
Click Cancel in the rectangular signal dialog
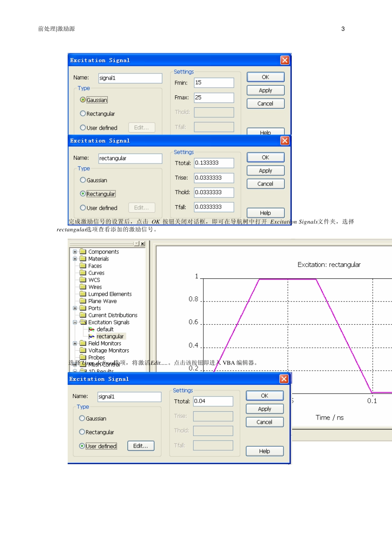(x=265, y=184)
